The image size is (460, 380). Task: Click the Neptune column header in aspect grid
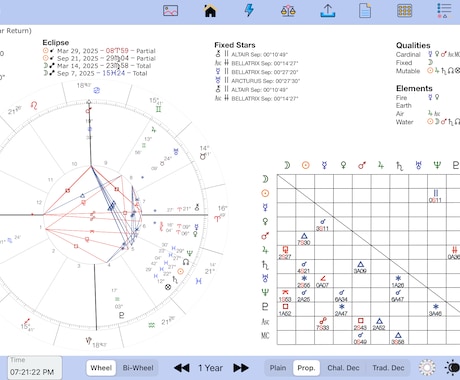(x=437, y=165)
